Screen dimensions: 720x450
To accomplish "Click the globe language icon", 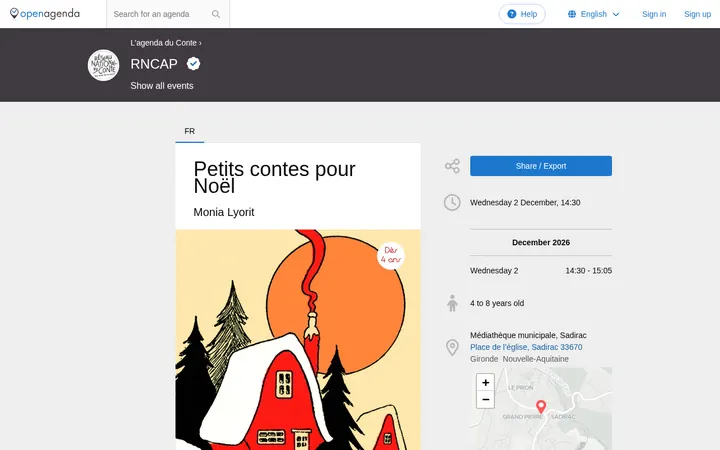I will (572, 14).
